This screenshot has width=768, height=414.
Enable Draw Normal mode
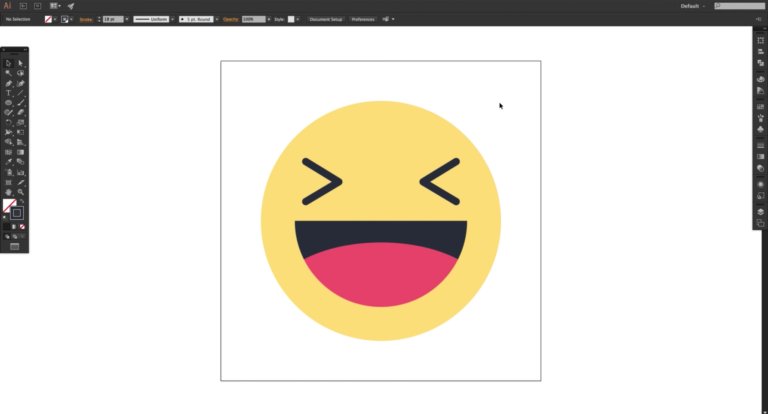(x=6, y=237)
